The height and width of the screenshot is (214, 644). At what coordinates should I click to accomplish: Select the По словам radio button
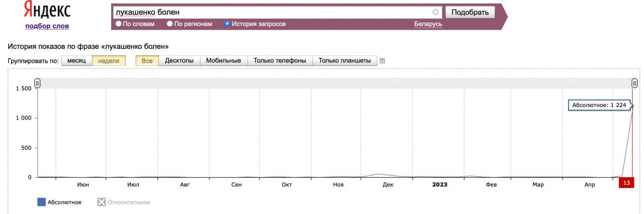coord(119,24)
